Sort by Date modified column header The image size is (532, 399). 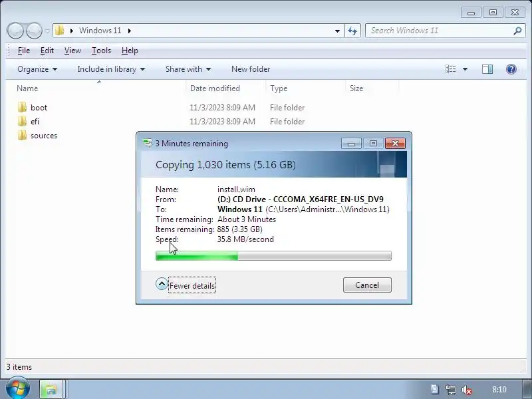(225, 88)
